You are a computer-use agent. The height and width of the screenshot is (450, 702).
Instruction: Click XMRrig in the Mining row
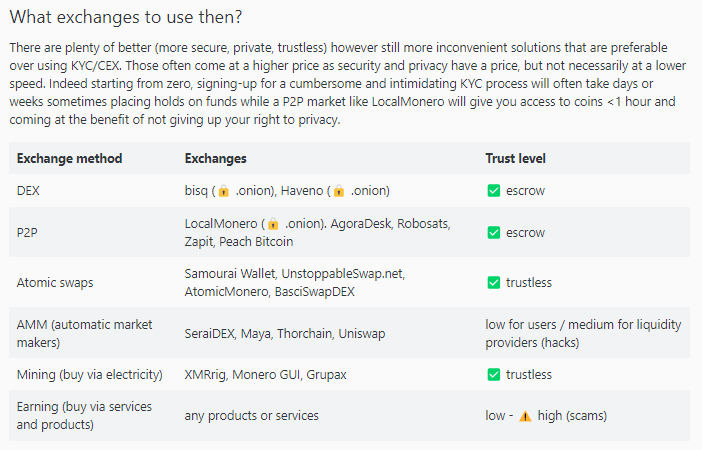click(x=205, y=375)
